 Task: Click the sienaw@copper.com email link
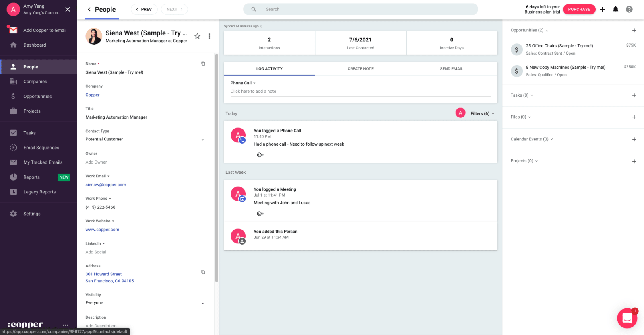coord(106,185)
